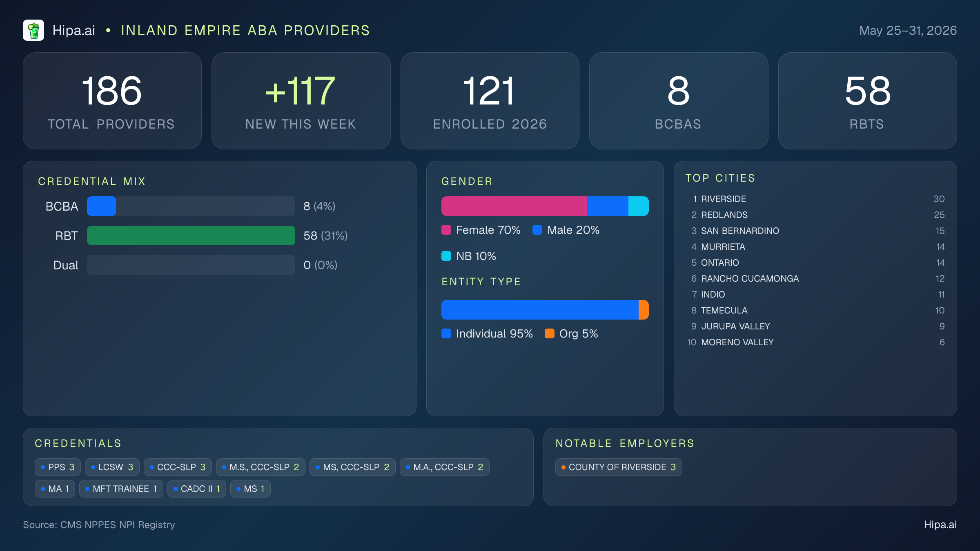Select the Rancho Cucamonga city row
Image resolution: width=980 pixels, height=551 pixels.
815,278
